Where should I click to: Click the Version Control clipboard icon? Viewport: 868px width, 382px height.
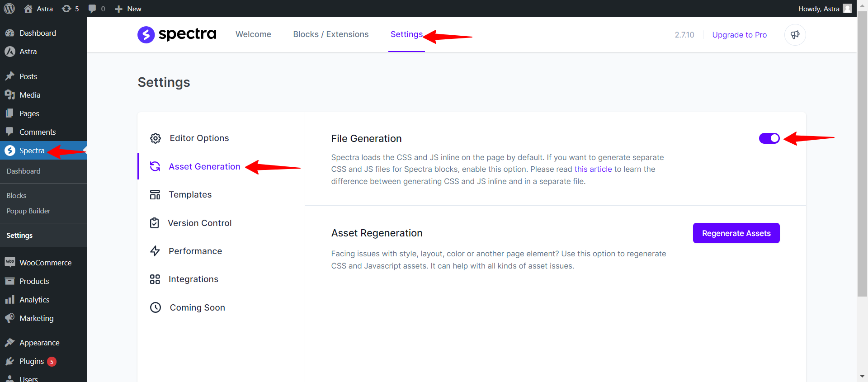point(155,223)
